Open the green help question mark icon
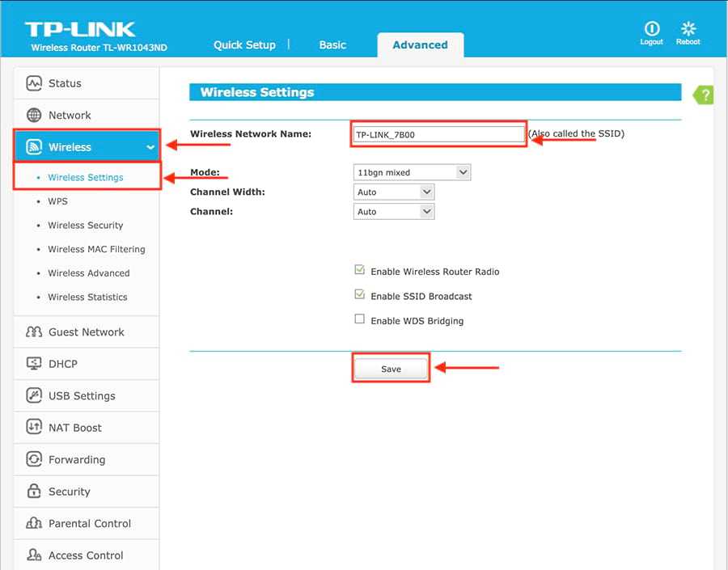The height and width of the screenshot is (570, 728). pyautogui.click(x=704, y=95)
